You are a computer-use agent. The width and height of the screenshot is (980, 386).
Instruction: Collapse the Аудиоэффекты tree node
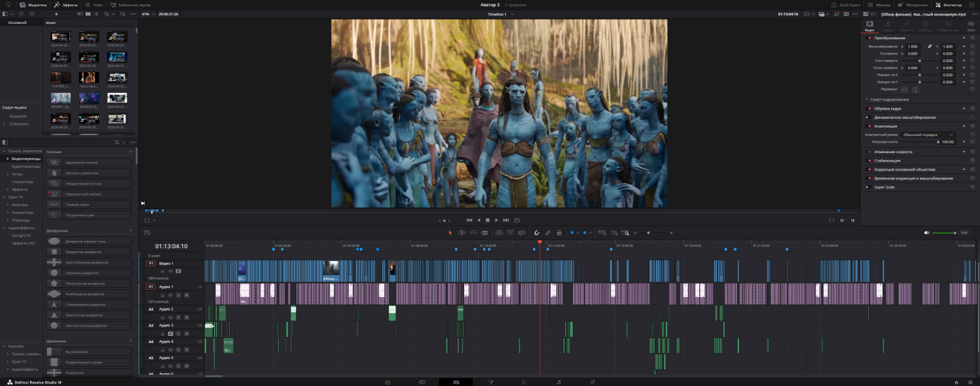pos(4,228)
